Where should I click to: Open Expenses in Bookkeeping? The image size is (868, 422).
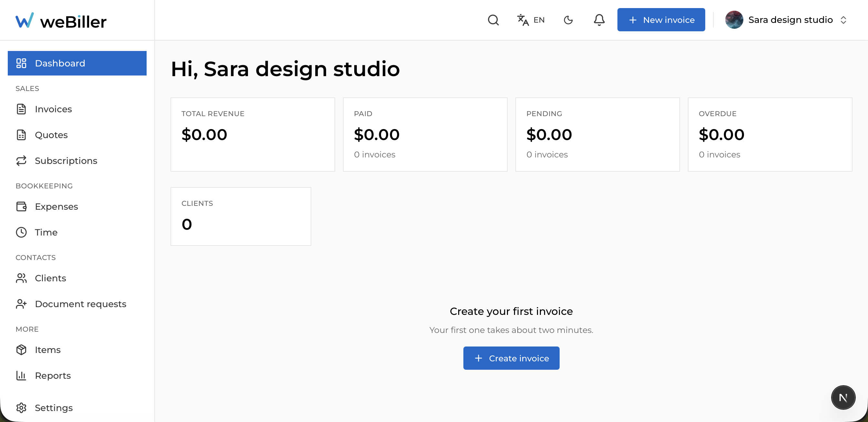click(77, 206)
